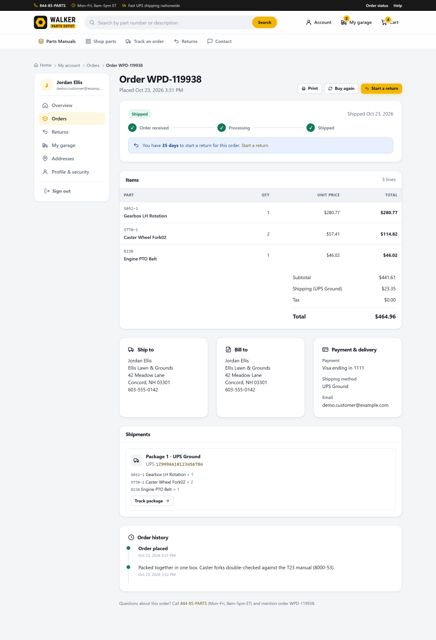Click the Buy again button
The width and height of the screenshot is (436, 640).
tap(341, 88)
